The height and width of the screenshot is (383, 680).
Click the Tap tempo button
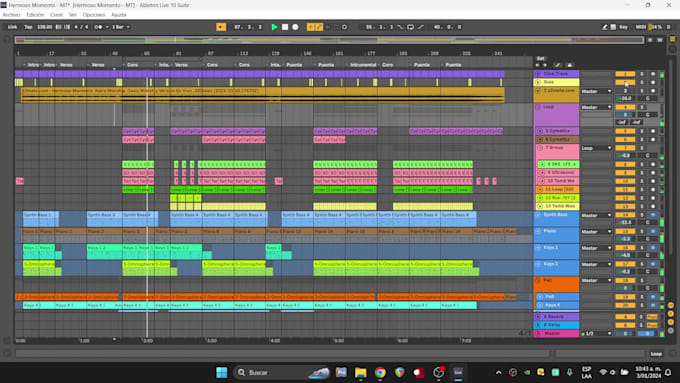tap(28, 27)
